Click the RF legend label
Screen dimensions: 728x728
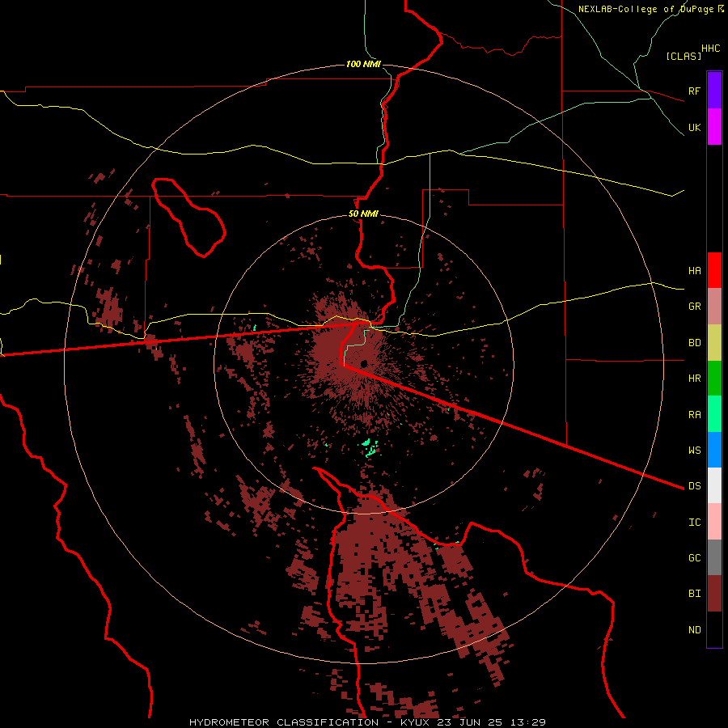pos(694,91)
